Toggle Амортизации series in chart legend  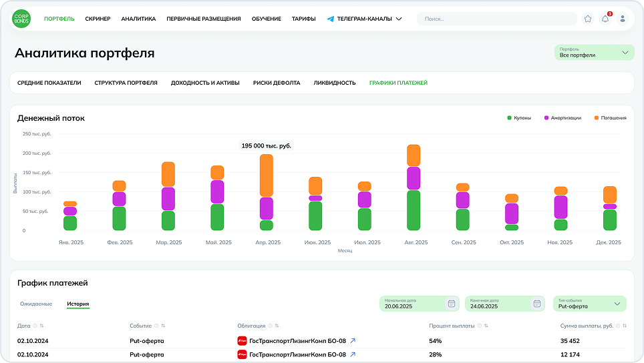click(563, 118)
